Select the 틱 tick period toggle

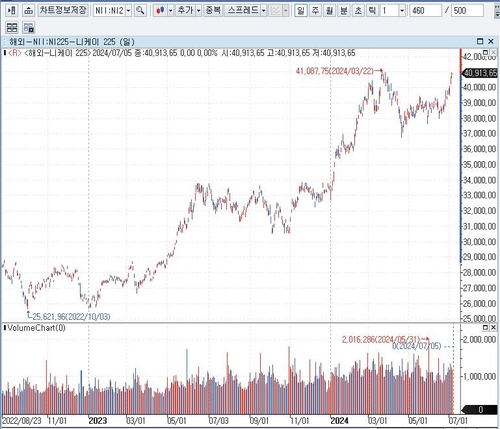tap(372, 11)
